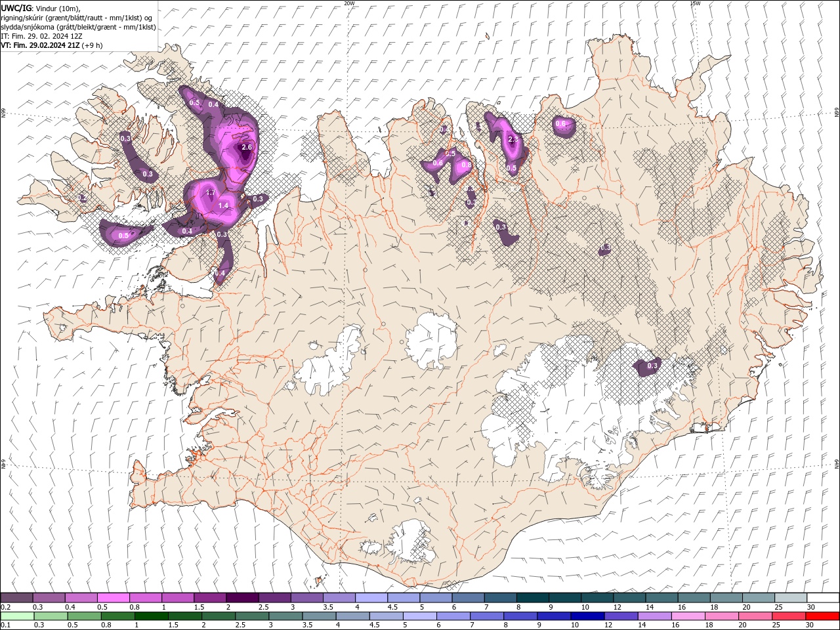Click the bright pink top-row swatch between 0.5 and 0.8
The height and width of the screenshot is (630, 840).
tap(113, 598)
